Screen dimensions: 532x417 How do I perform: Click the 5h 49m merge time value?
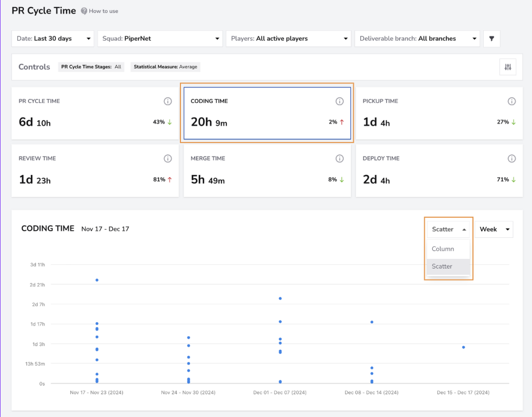pyautogui.click(x=207, y=179)
